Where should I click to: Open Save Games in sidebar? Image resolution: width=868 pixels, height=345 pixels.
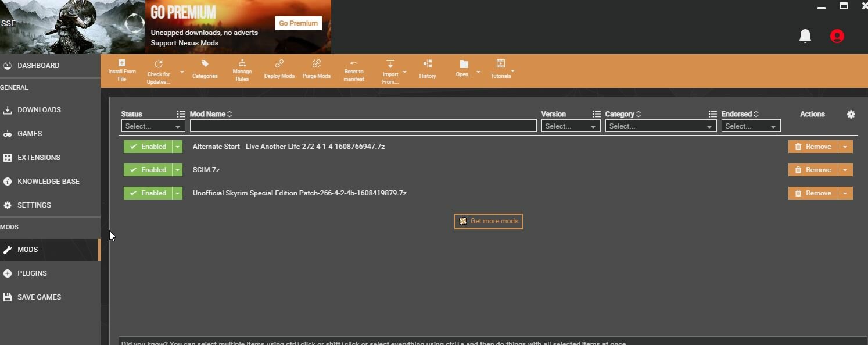click(x=50, y=297)
